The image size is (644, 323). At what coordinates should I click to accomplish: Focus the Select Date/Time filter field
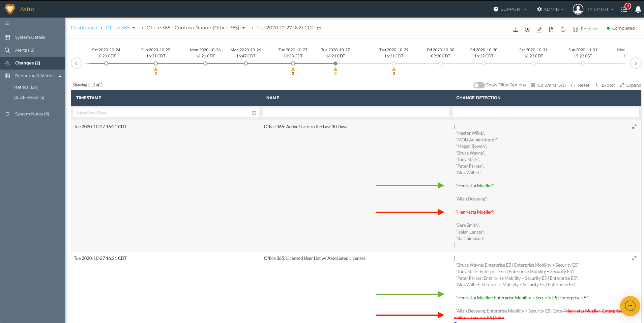coord(166,113)
